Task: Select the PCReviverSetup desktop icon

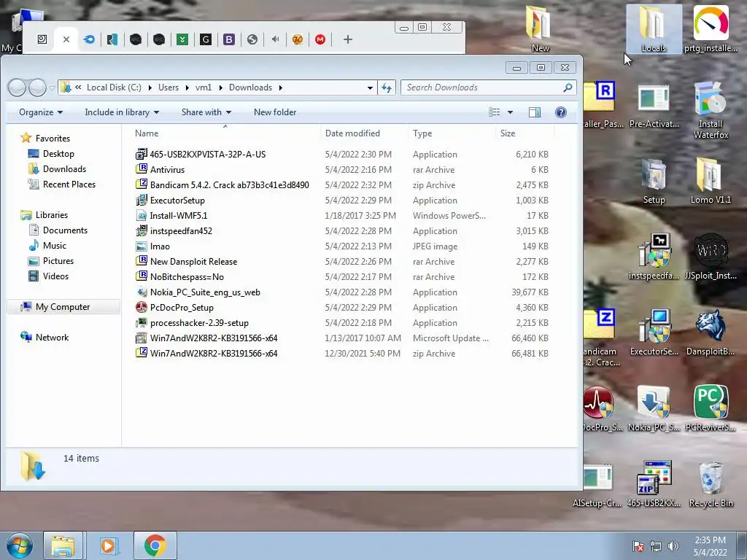Action: [x=711, y=408]
